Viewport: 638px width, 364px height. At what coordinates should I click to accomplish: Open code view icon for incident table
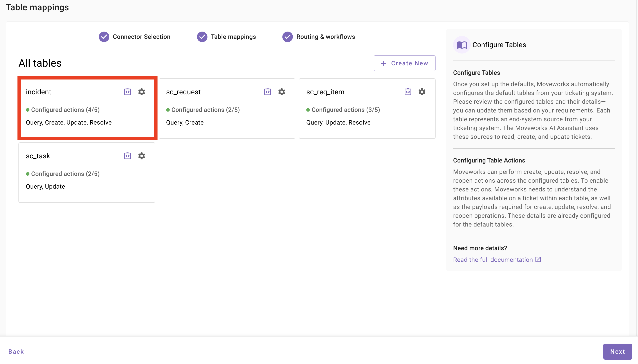point(127,92)
